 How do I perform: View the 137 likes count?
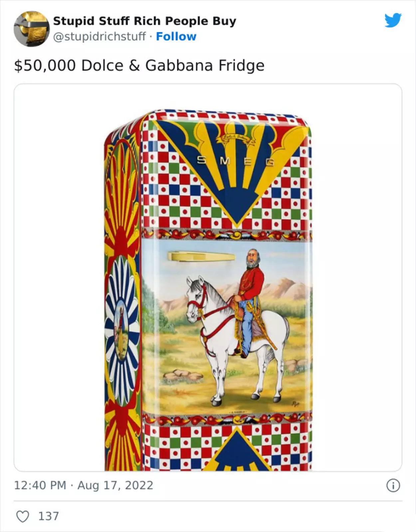click(49, 516)
